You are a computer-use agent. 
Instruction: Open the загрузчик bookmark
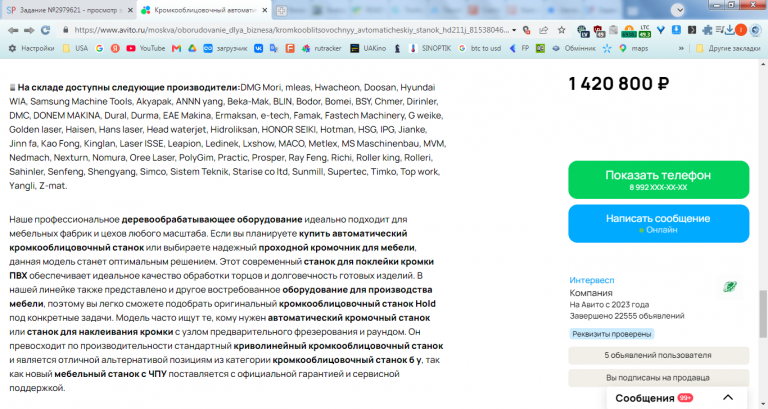pyautogui.click(x=225, y=48)
